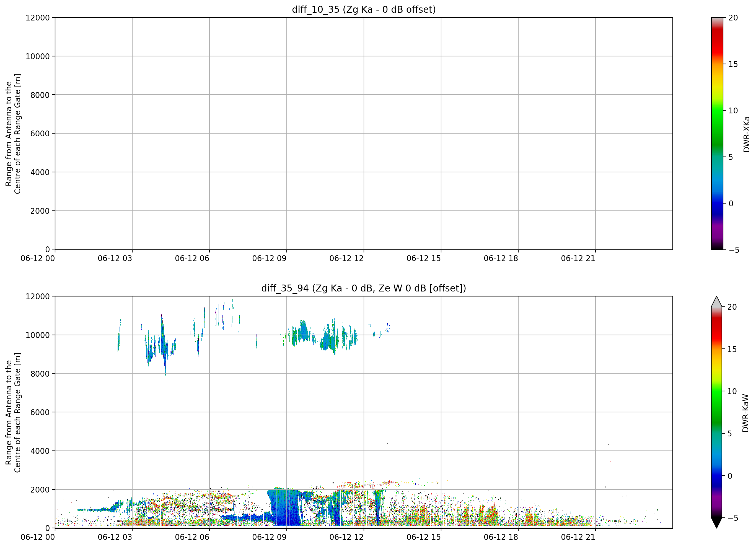Click the range axis label of the diff_10_35 plot
756x547 pixels.
click(x=13, y=134)
